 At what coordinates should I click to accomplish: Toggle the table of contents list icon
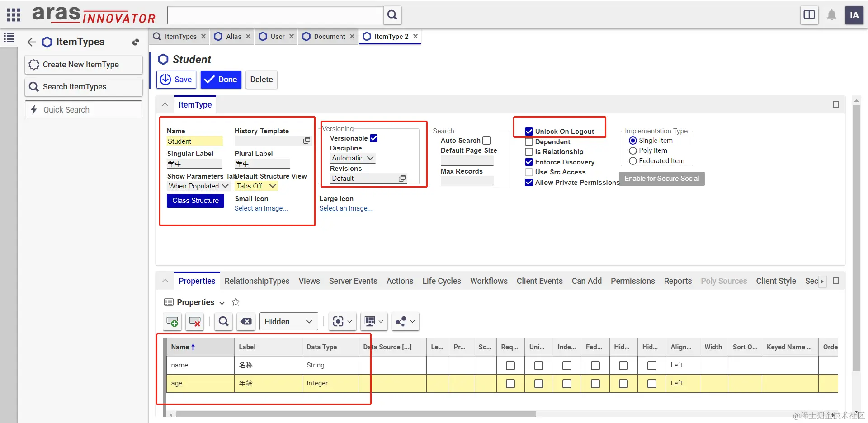(9, 38)
